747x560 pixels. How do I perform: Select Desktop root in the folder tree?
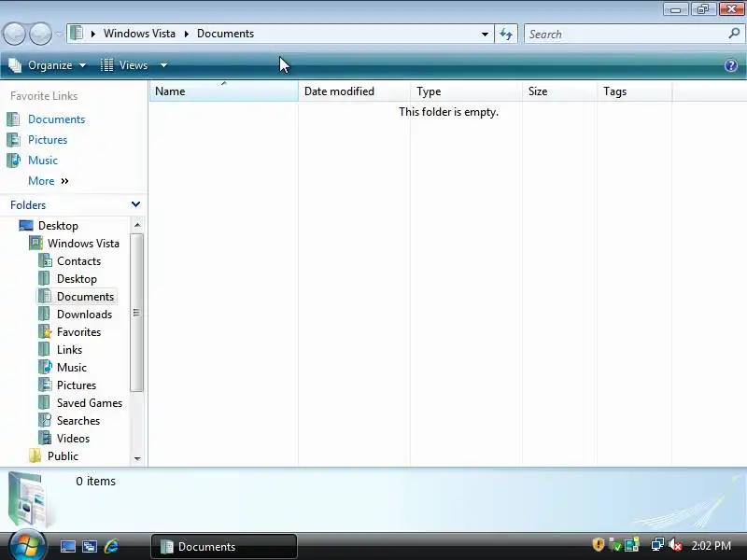58,226
